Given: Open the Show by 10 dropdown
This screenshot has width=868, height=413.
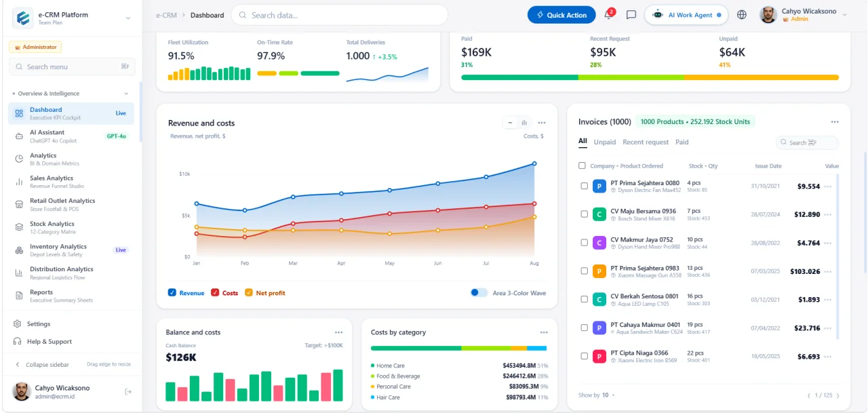Looking at the screenshot, I should (597, 395).
